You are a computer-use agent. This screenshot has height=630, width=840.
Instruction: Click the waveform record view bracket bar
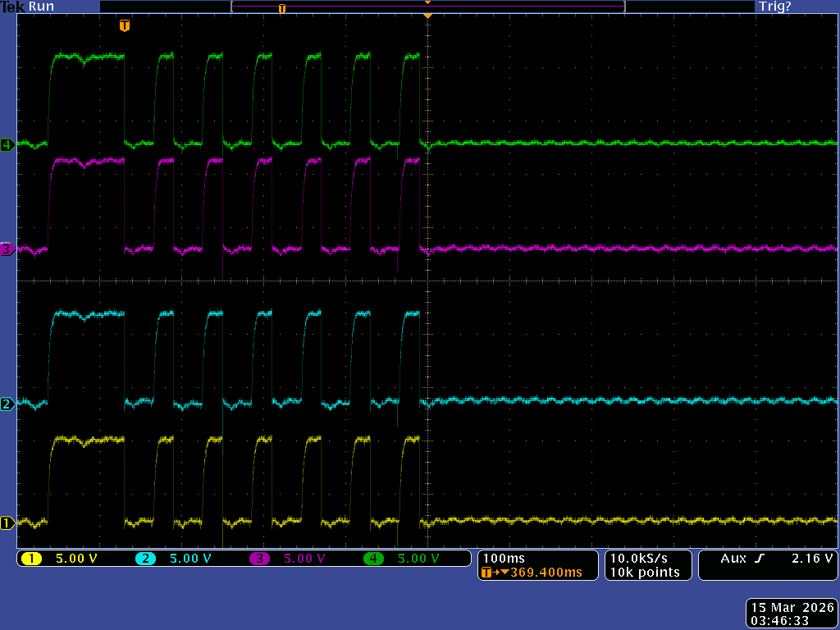pyautogui.click(x=427, y=7)
